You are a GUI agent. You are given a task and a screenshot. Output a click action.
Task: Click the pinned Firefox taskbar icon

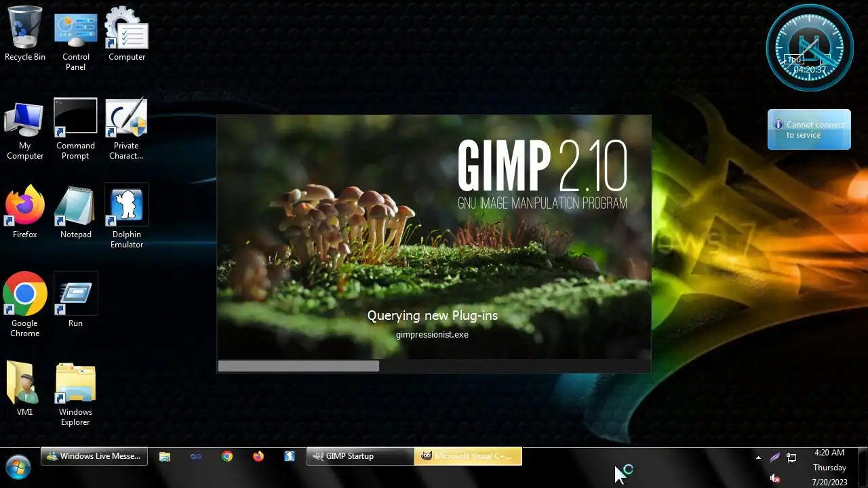coord(258,456)
